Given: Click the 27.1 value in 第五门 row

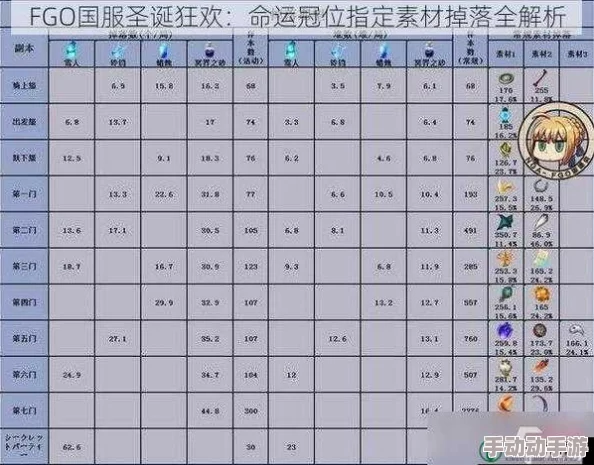Looking at the screenshot, I should 117,339.
